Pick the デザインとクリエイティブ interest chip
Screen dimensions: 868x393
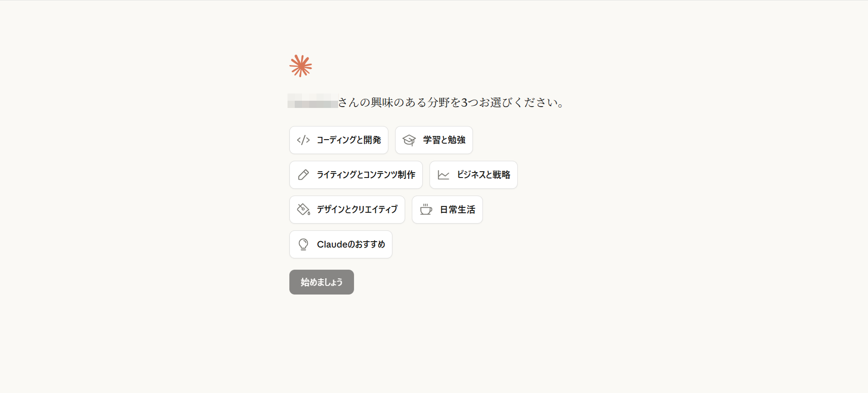[357, 210]
